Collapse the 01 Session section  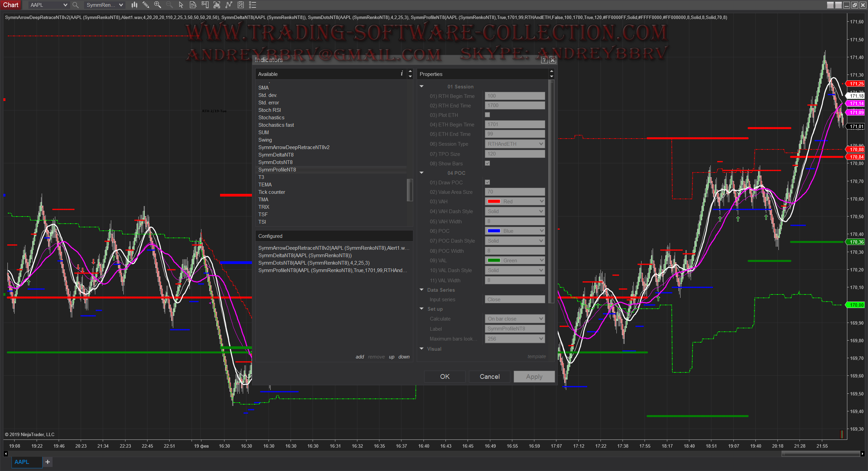(422, 86)
